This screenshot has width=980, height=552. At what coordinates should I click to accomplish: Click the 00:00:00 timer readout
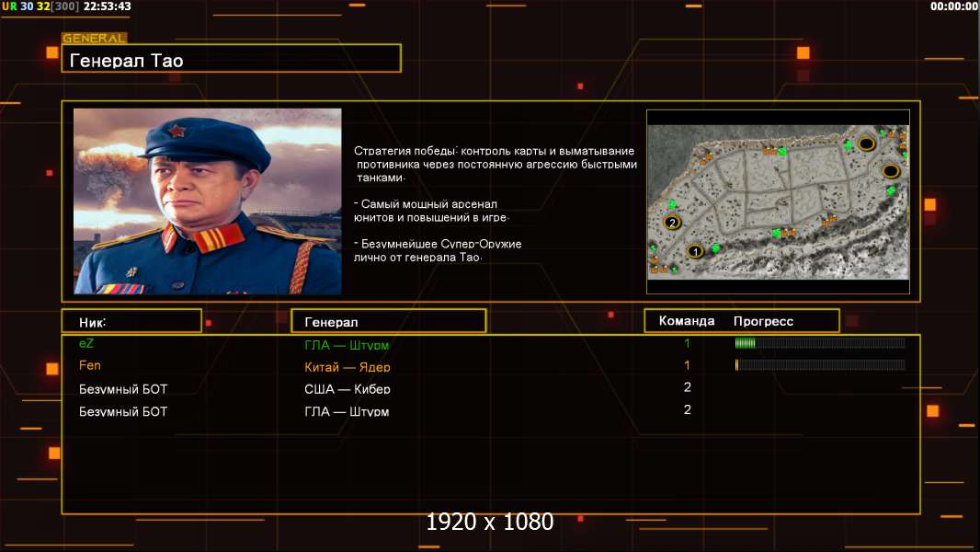pyautogui.click(x=953, y=6)
